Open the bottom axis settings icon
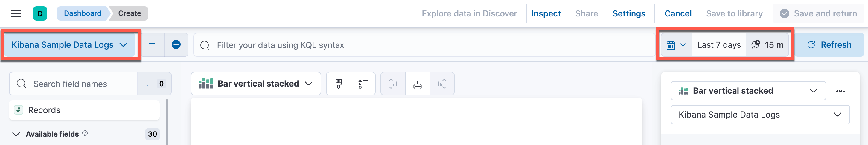 tap(418, 84)
